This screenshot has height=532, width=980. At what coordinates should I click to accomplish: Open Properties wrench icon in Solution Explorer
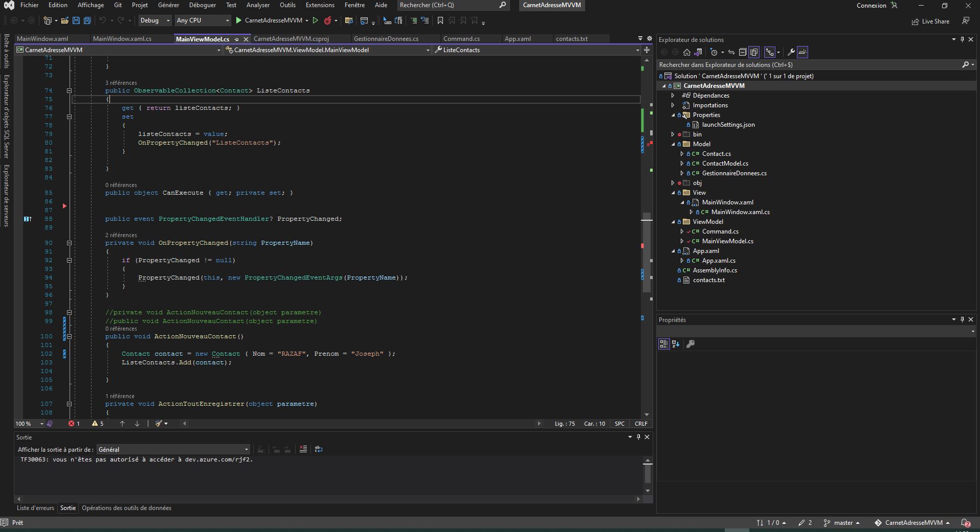pos(791,52)
